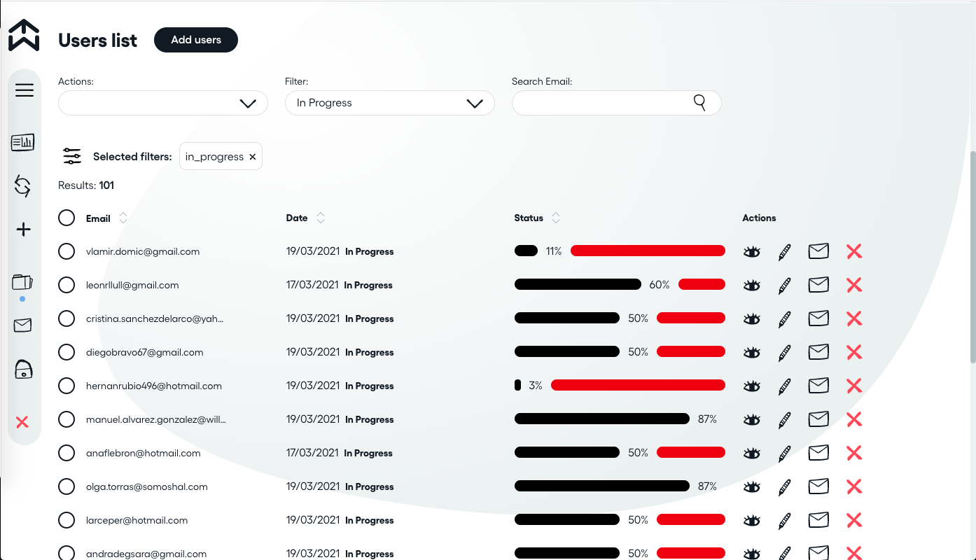
Task: Edit user olga.torras@somoshal.com with pencil
Action: pyautogui.click(x=785, y=487)
